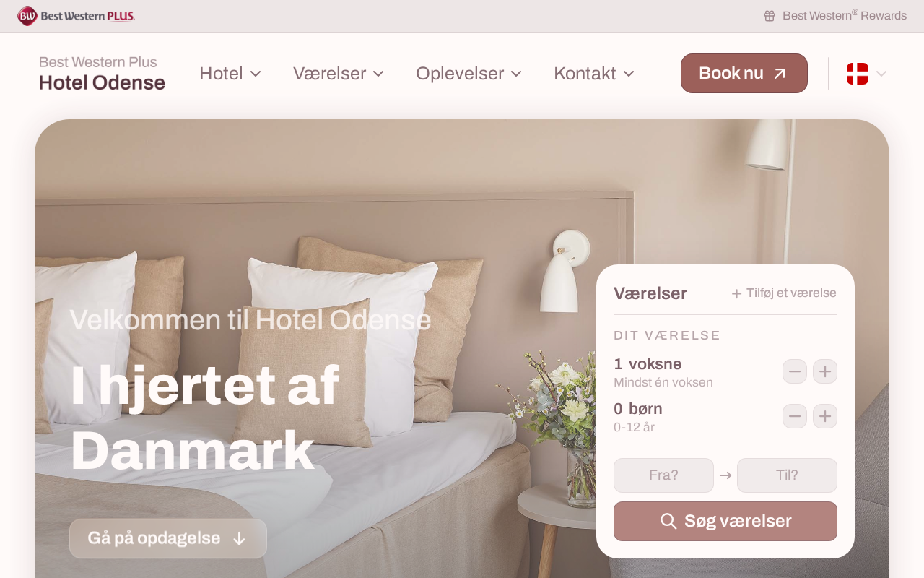Open the Best Western Rewards link
The image size is (924, 578).
tap(844, 16)
